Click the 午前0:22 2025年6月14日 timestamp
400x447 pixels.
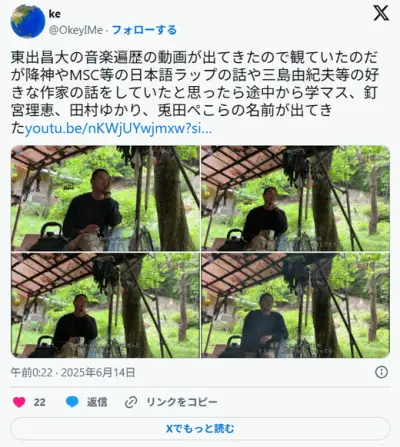point(73,372)
